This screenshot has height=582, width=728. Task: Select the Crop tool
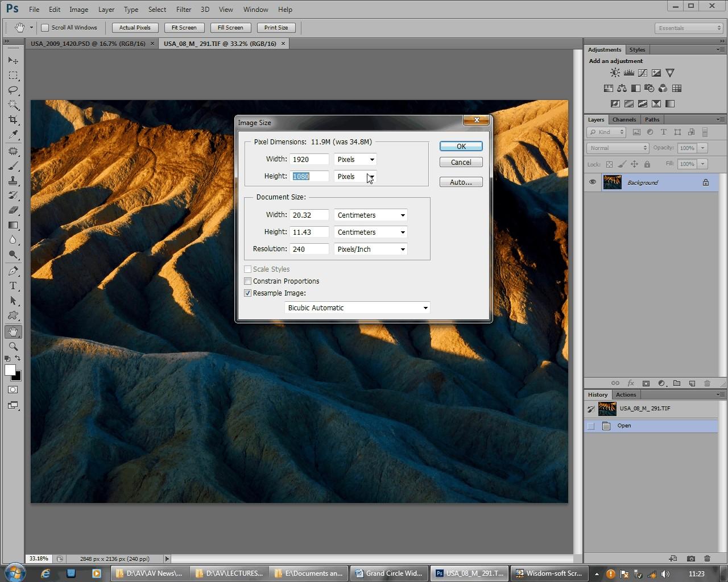[x=13, y=120]
